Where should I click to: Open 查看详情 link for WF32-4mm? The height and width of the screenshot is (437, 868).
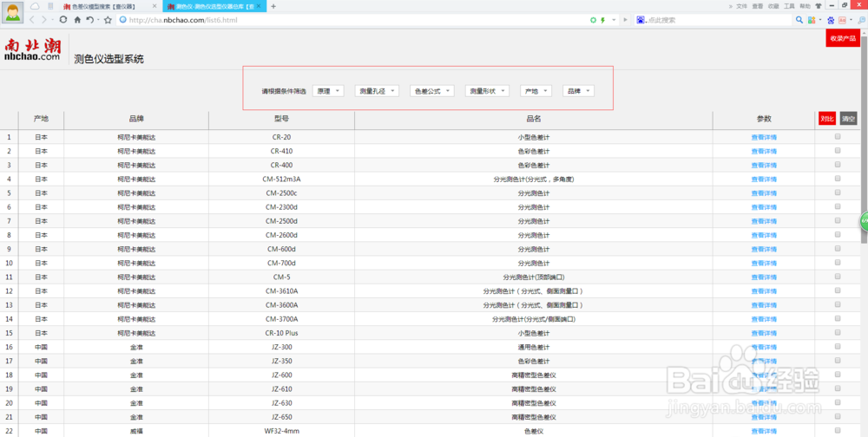tap(763, 431)
